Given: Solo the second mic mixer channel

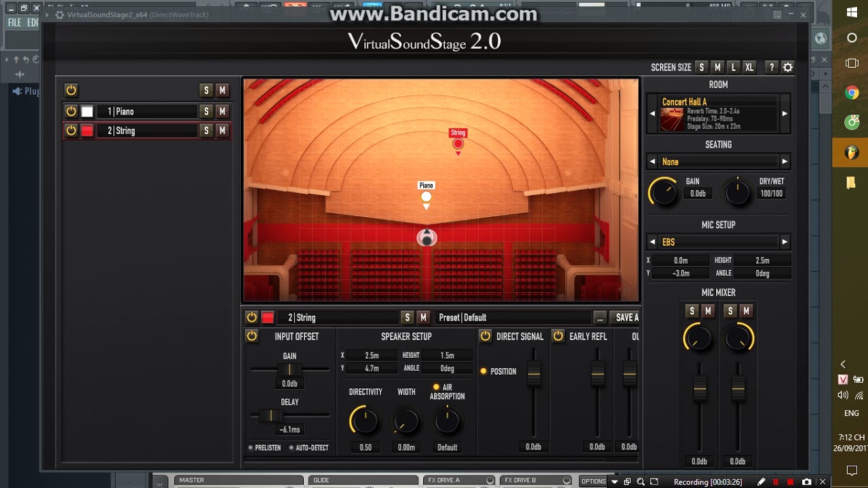Looking at the screenshot, I should (730, 310).
